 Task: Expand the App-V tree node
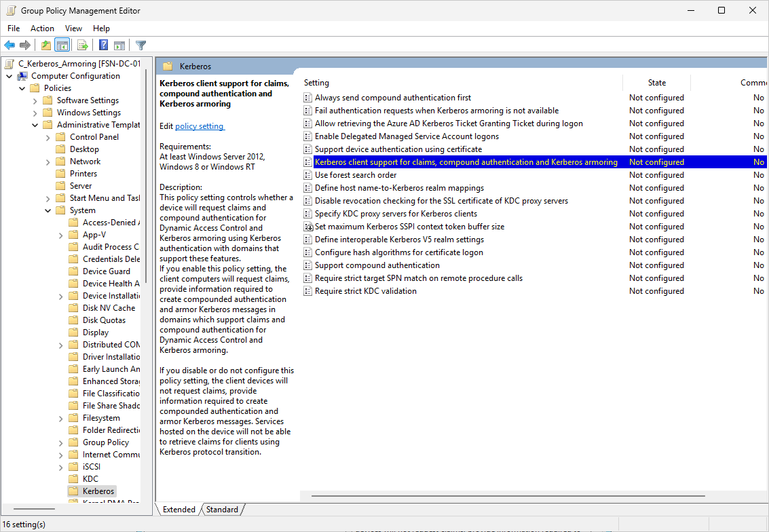point(60,235)
